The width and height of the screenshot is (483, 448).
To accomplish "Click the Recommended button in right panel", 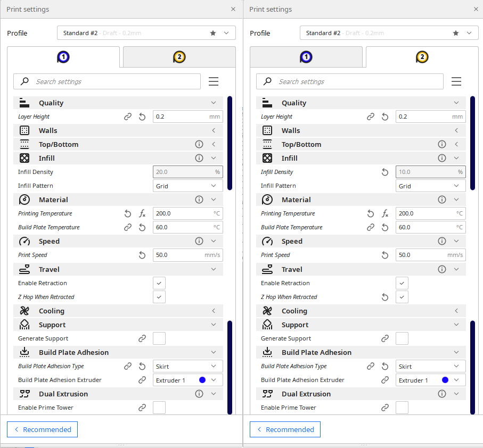I will 285,429.
